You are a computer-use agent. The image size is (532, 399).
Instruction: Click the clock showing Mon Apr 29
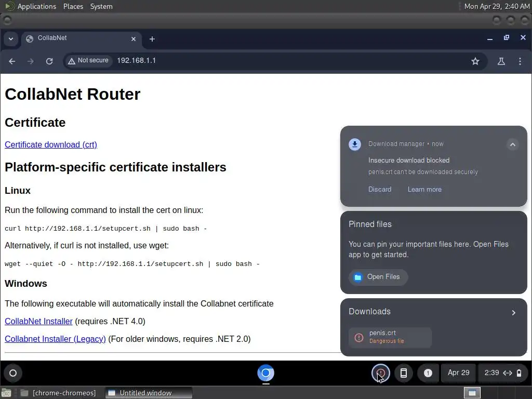pyautogui.click(x=497, y=6)
